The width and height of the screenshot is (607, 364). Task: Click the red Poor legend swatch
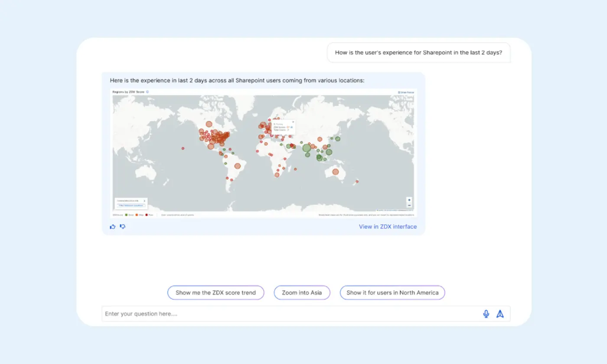tap(147, 214)
